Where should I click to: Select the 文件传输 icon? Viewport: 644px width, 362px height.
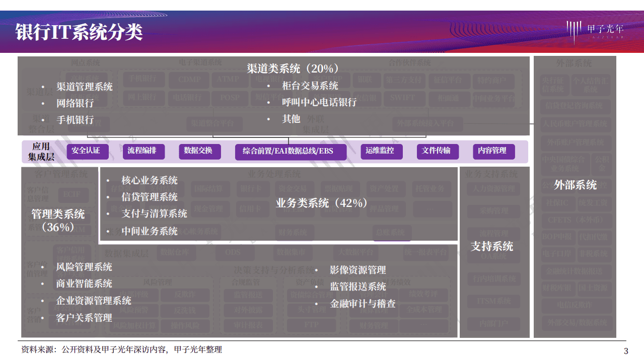(x=438, y=152)
